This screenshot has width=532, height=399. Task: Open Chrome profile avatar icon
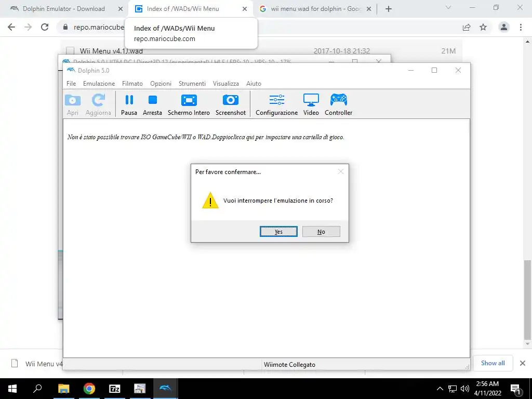click(x=504, y=27)
